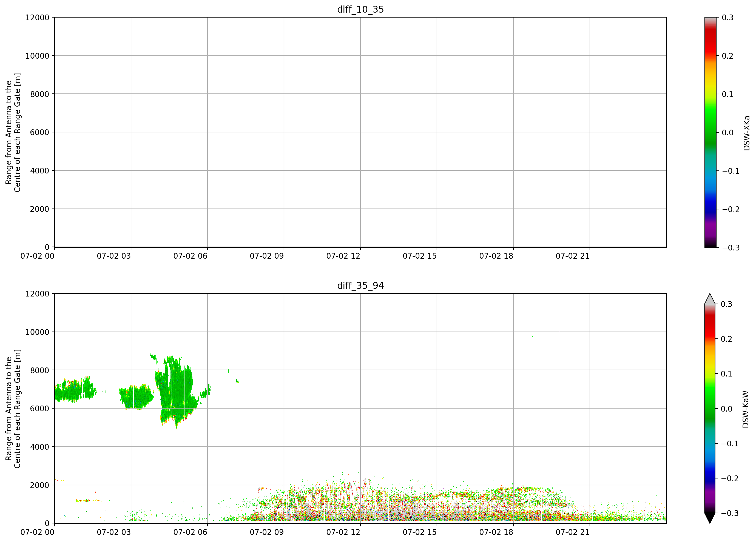Click the 12000 y-tick in diff_35_94

pos(37,293)
